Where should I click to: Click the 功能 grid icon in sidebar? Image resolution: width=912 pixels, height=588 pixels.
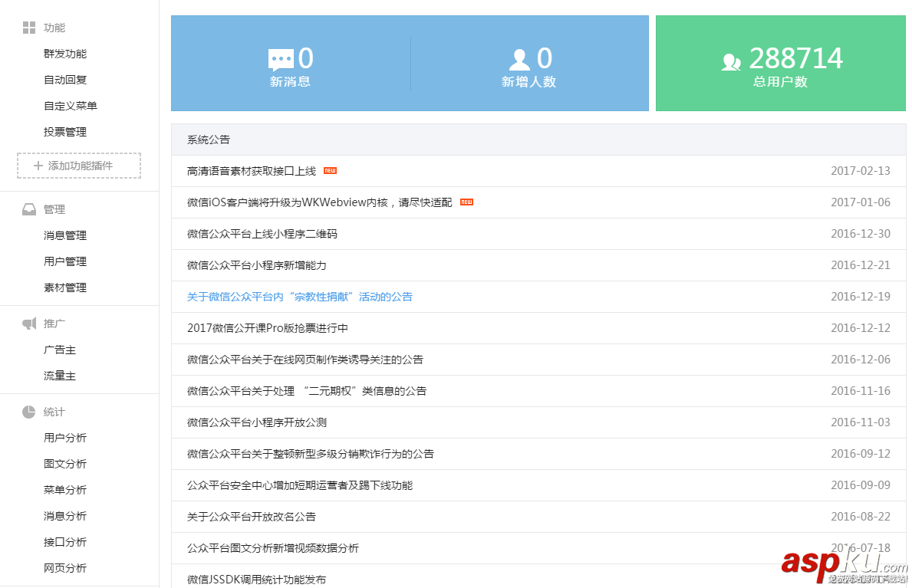click(x=29, y=28)
